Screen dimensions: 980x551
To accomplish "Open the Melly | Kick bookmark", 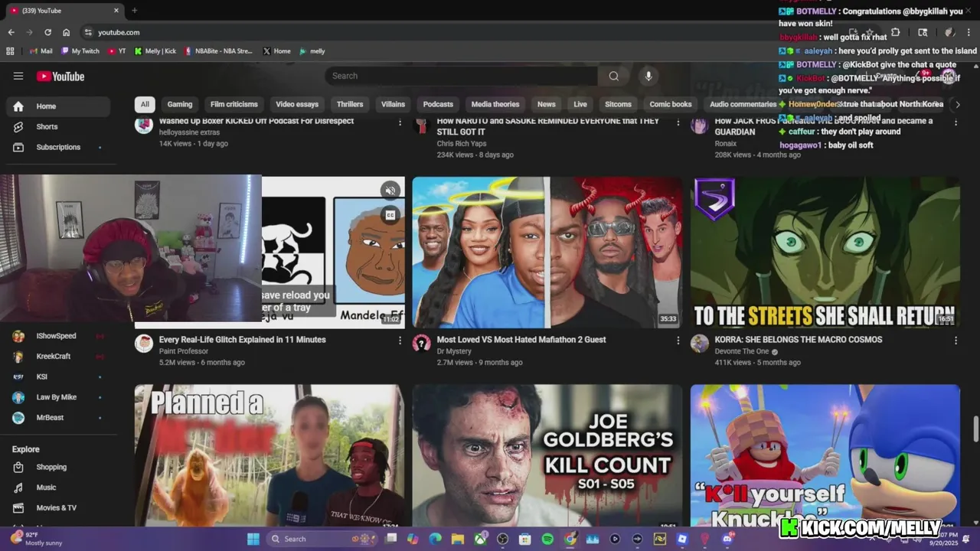I will coord(155,51).
